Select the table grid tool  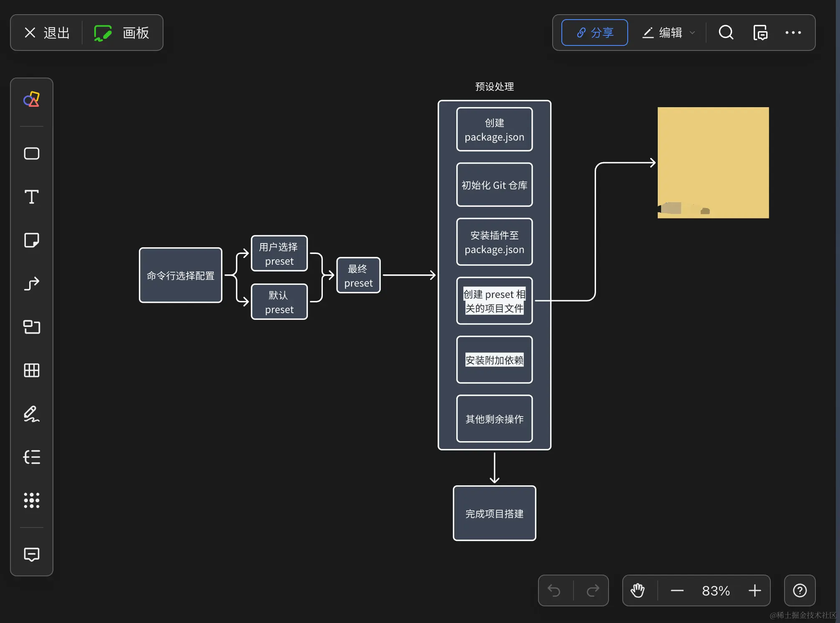(x=31, y=370)
